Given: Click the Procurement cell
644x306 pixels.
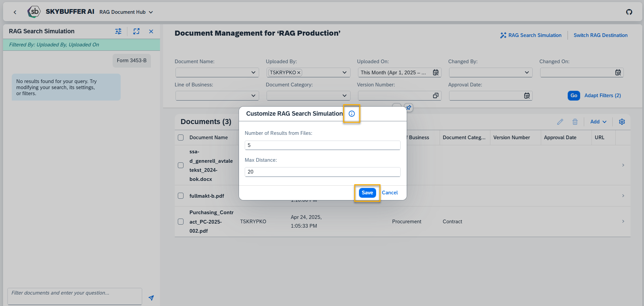Looking at the screenshot, I should pos(406,222).
